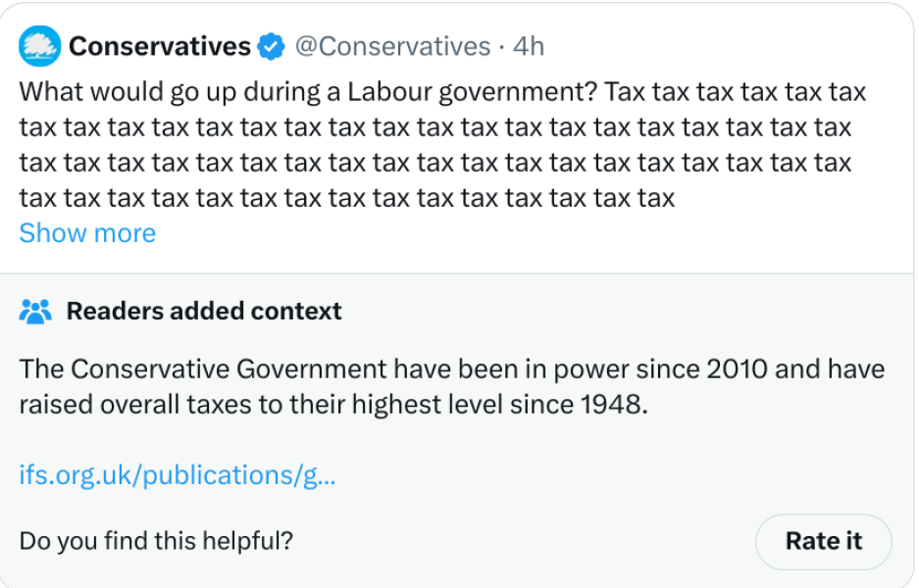Click the community note's first line
919x588 pixels.
coord(451,369)
